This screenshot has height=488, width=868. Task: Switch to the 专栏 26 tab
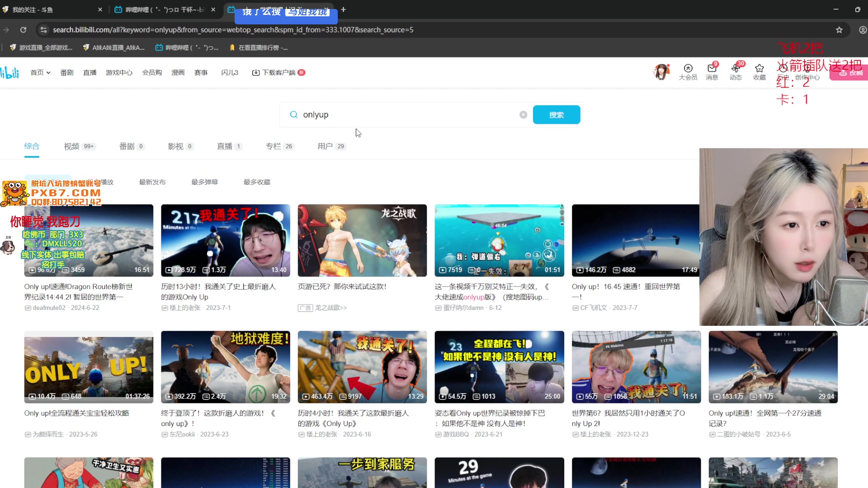280,146
